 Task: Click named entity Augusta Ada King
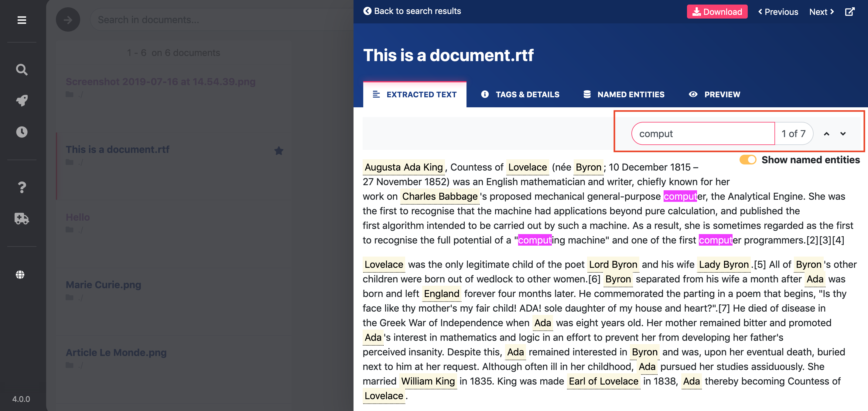coord(404,167)
